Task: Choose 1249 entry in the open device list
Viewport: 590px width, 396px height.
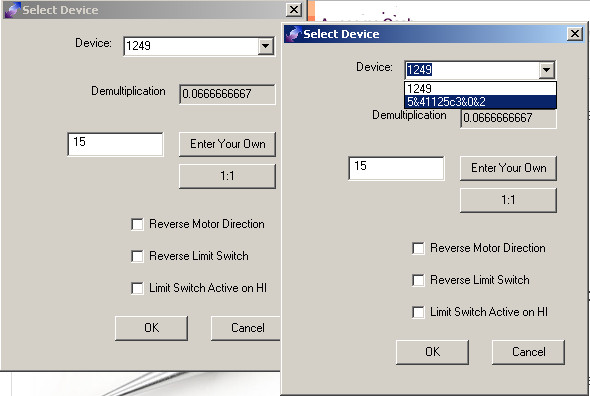Action: tap(481, 89)
